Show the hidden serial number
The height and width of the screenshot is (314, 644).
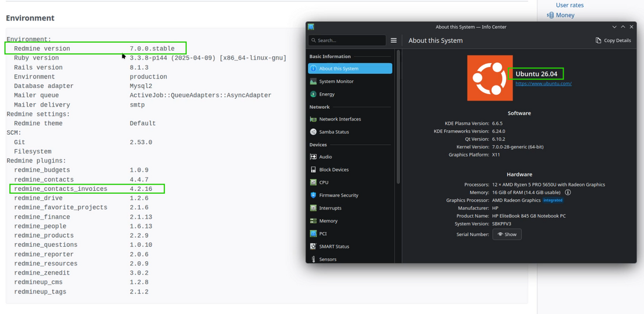507,234
